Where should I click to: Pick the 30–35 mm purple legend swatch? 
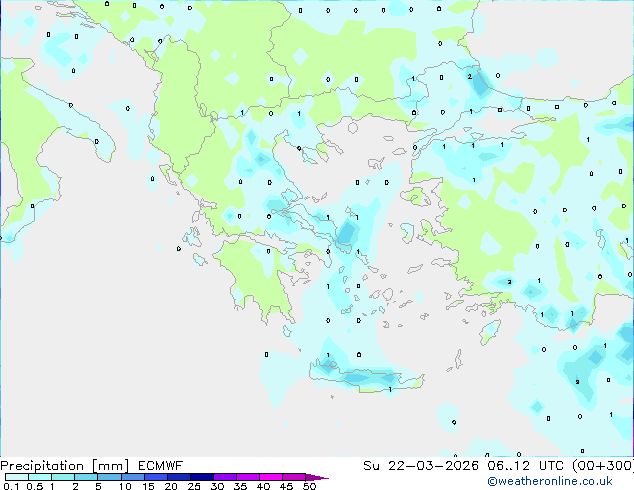(225, 477)
